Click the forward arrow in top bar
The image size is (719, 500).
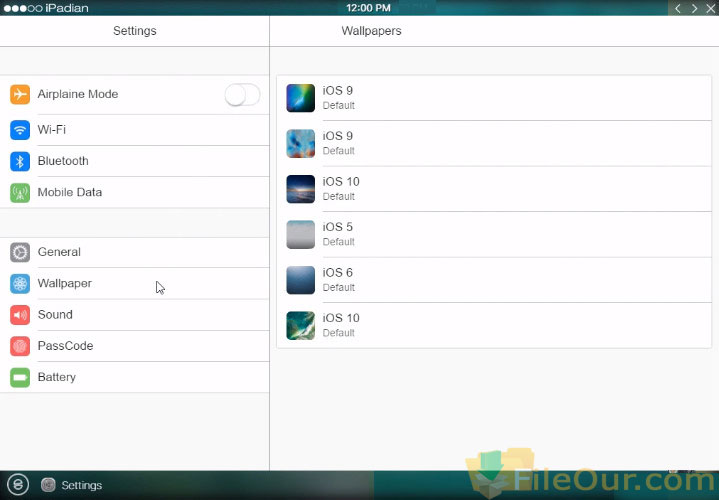click(x=694, y=8)
